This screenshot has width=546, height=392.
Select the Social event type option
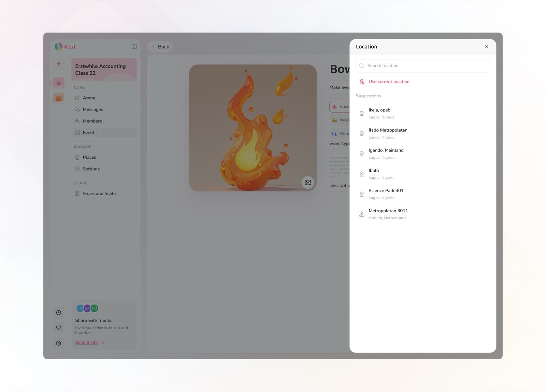pyautogui.click(x=340, y=106)
